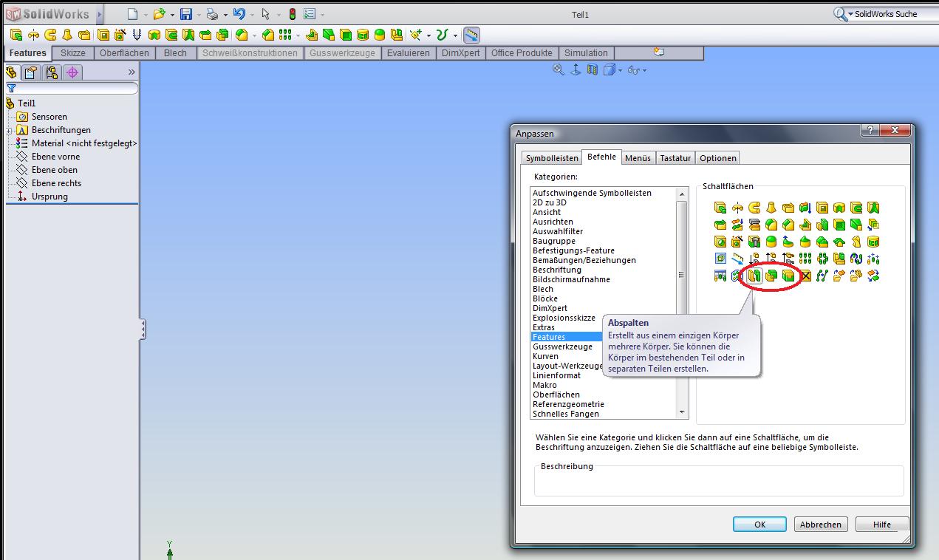Click the Hilfe button
The image size is (939, 560).
tap(881, 525)
